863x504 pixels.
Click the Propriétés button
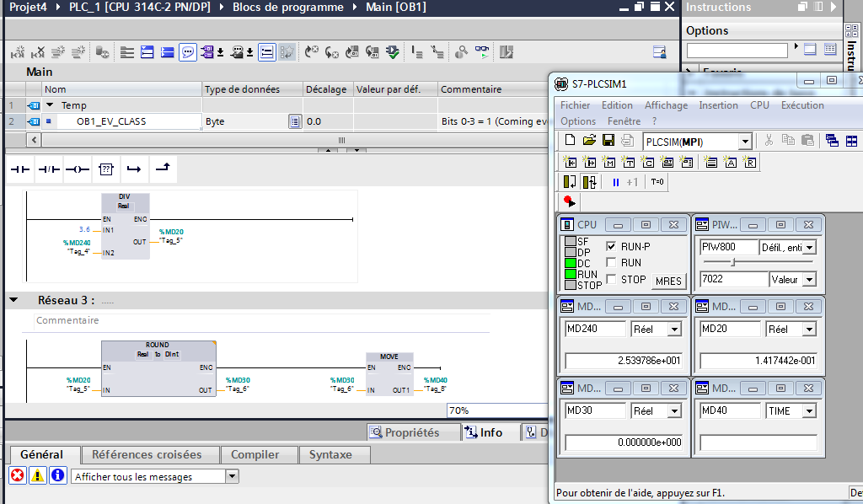[405, 432]
